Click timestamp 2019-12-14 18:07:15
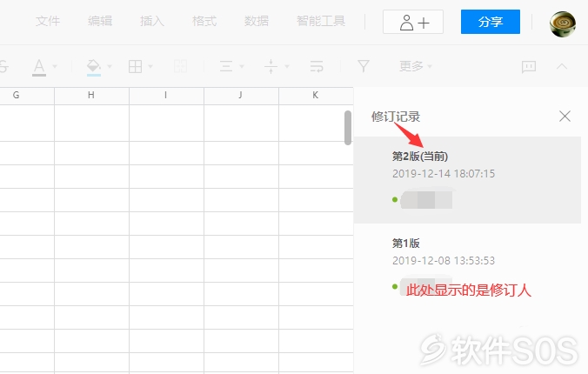The height and width of the screenshot is (374, 588). click(x=444, y=174)
